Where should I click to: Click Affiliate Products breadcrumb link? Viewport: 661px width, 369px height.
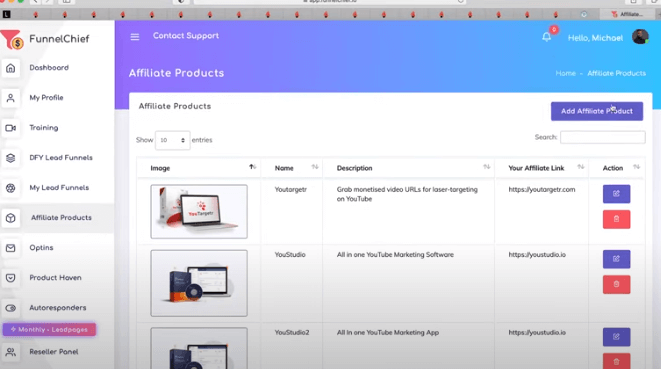[616, 73]
